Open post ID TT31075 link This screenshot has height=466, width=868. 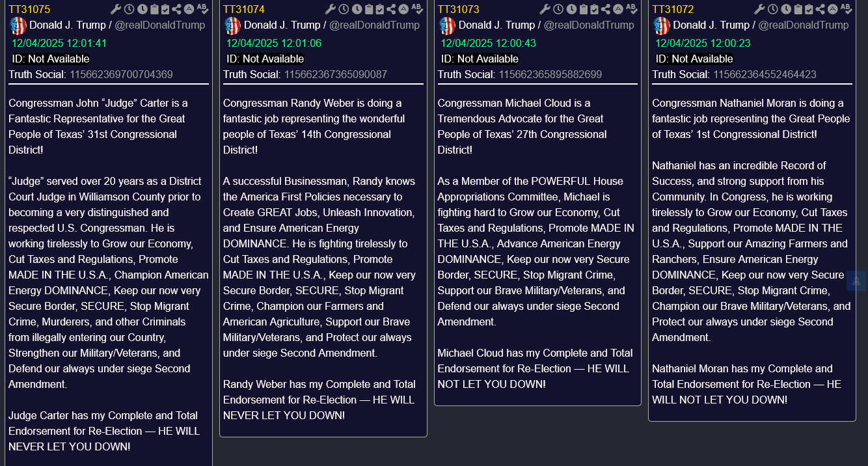29,9
